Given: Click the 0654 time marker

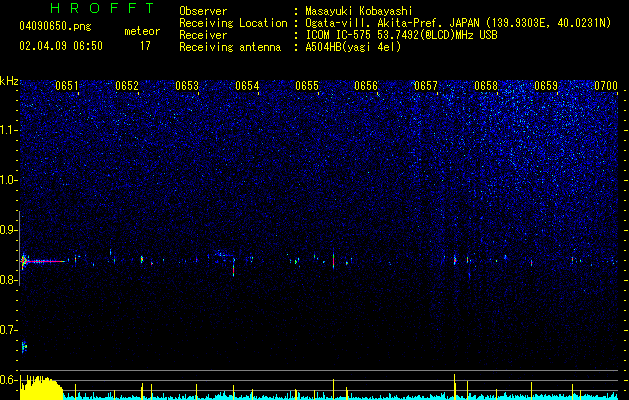Looking at the screenshot, I should (247, 86).
